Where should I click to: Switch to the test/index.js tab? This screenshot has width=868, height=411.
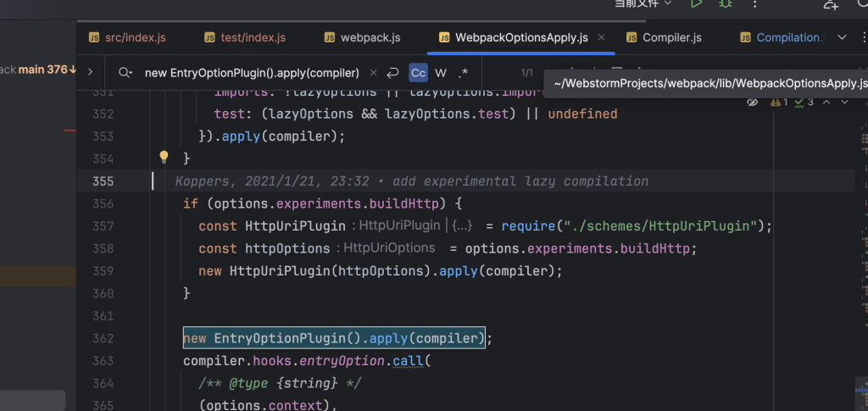click(245, 37)
